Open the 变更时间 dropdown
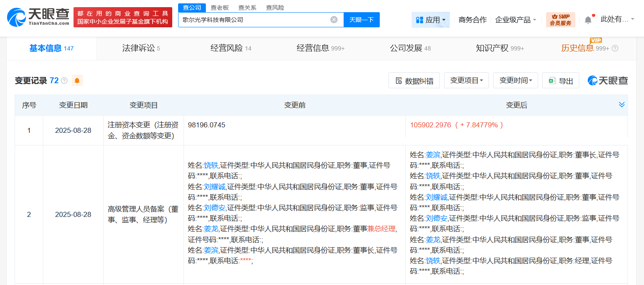The width and height of the screenshot is (644, 285). click(x=515, y=80)
